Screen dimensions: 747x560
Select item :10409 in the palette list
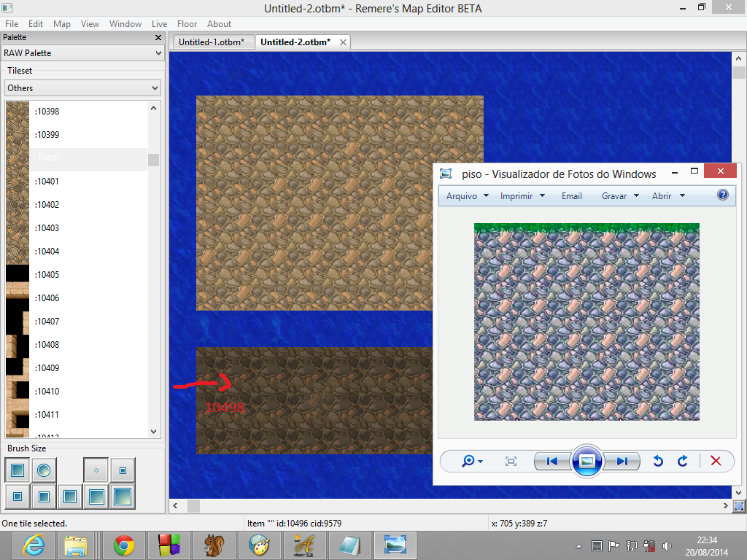[76, 368]
